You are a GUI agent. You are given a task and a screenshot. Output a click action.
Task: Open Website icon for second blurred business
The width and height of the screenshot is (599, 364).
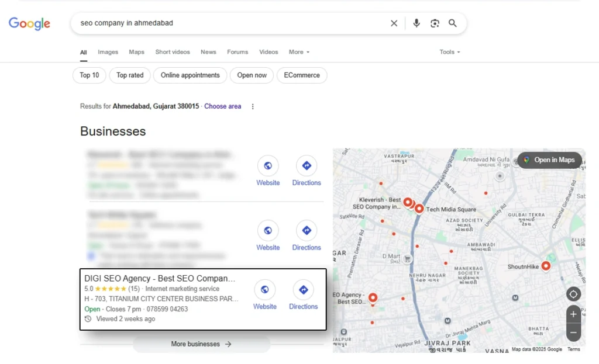pyautogui.click(x=268, y=230)
